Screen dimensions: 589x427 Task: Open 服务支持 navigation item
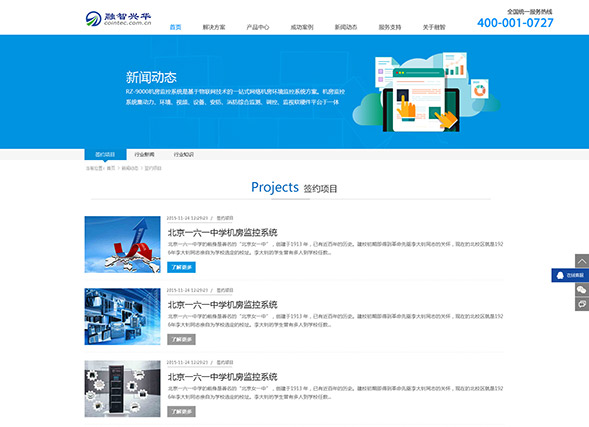pos(390,27)
